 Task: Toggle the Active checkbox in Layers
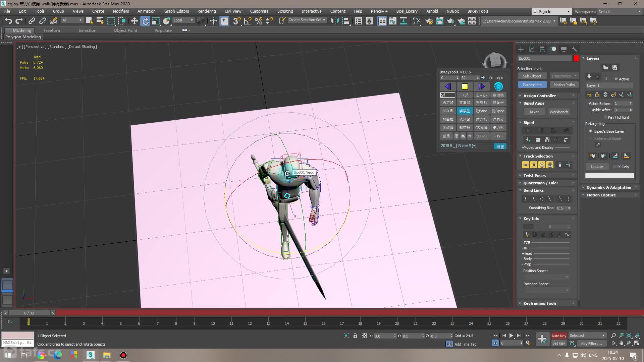616,79
